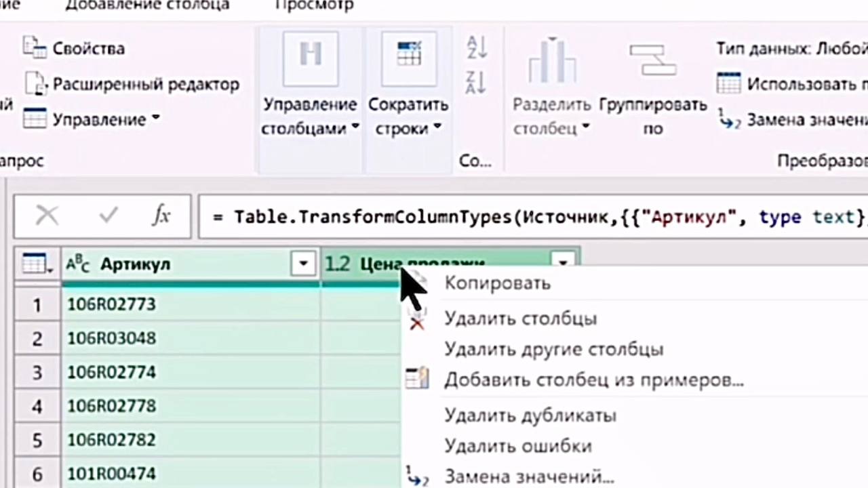Click the Управление столбцами columns icon

tap(310, 59)
